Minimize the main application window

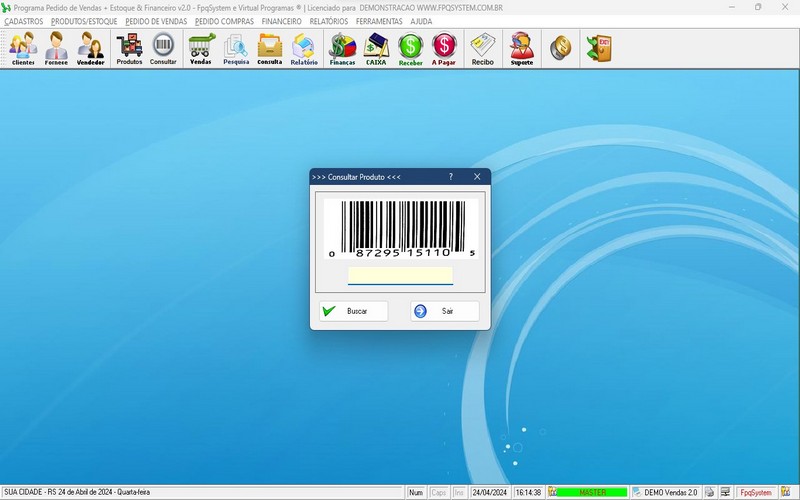pyautogui.click(x=732, y=7)
